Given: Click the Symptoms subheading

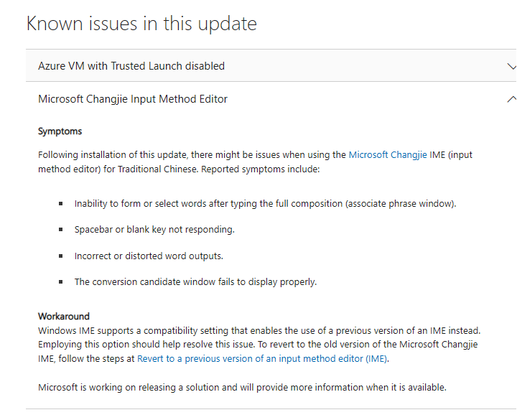Looking at the screenshot, I should click(60, 131).
